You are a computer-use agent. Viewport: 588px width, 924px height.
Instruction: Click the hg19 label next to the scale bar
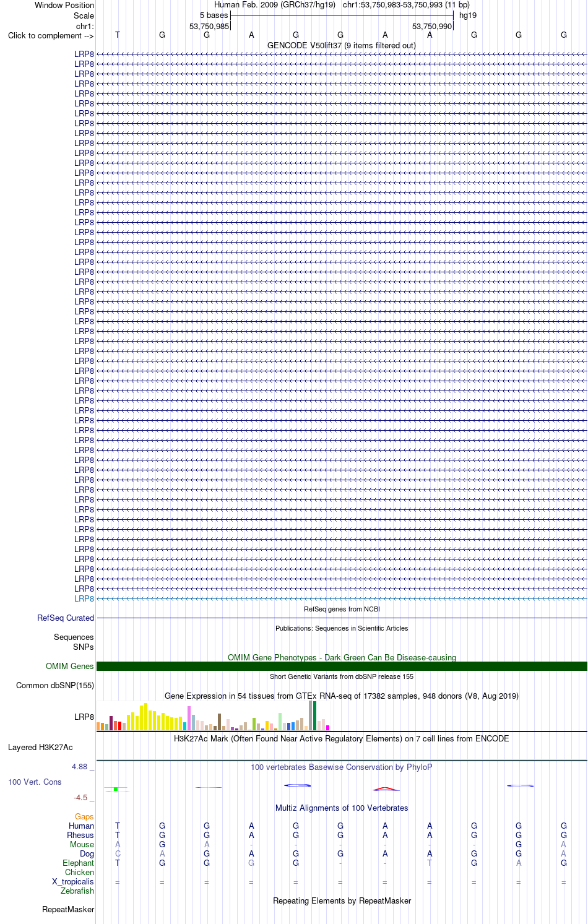coord(468,15)
